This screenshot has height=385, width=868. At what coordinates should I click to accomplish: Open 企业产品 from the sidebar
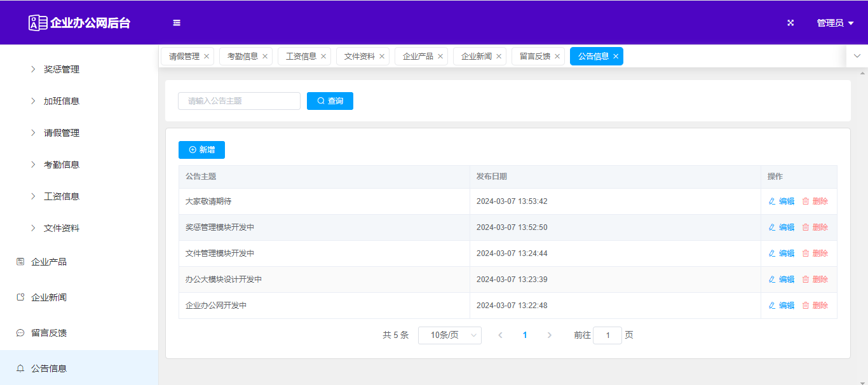tap(49, 262)
